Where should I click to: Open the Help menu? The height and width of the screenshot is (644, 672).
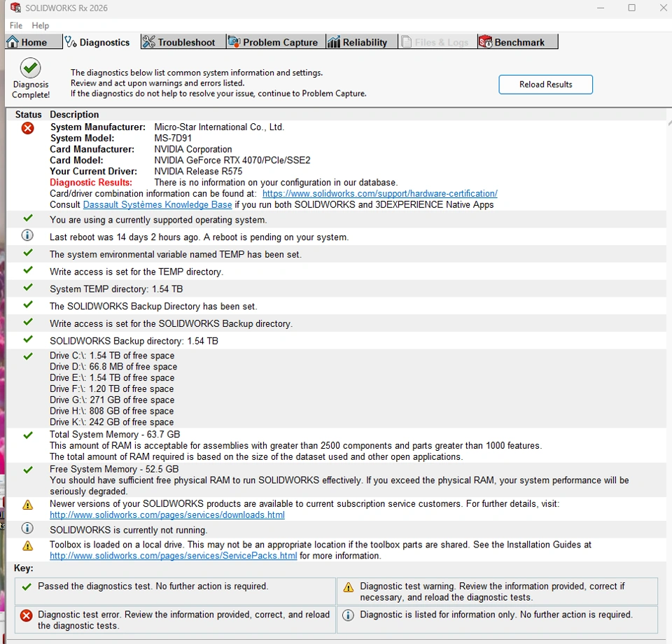[x=41, y=25]
